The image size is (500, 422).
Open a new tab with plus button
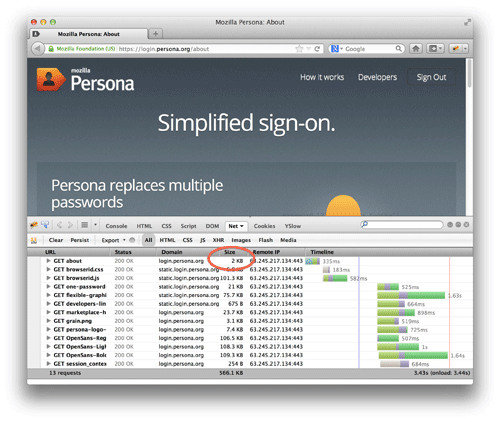[x=155, y=34]
